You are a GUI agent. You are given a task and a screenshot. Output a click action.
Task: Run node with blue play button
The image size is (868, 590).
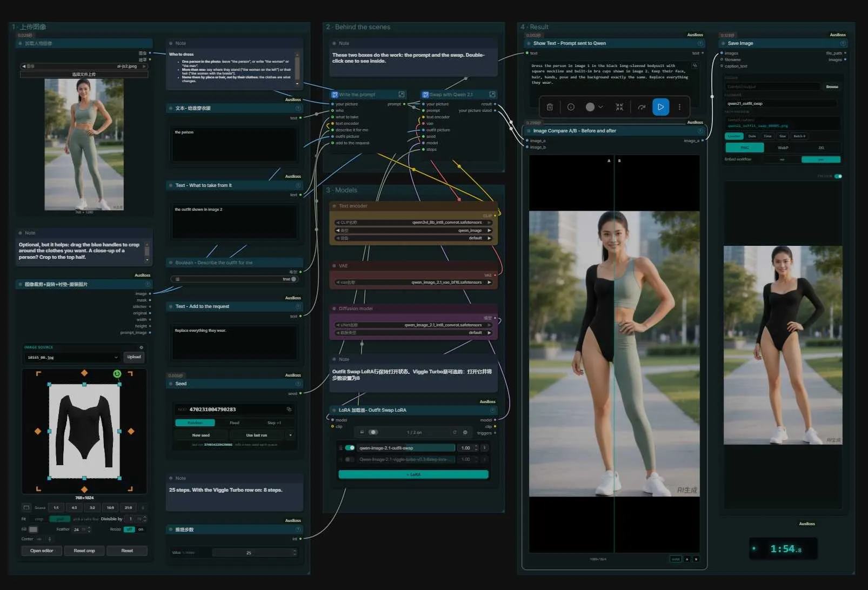660,107
